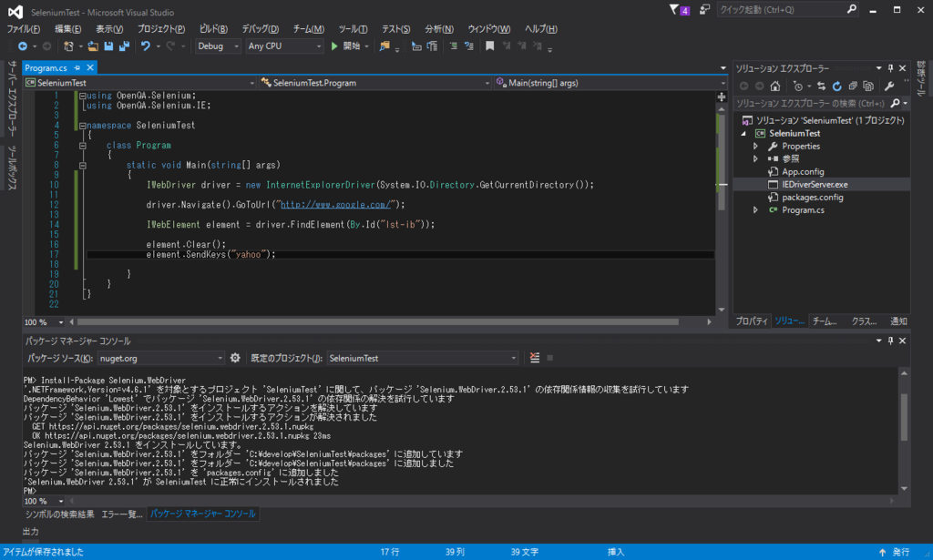
Task: Click the http://www.google.com/ link in code
Action: click(335, 205)
